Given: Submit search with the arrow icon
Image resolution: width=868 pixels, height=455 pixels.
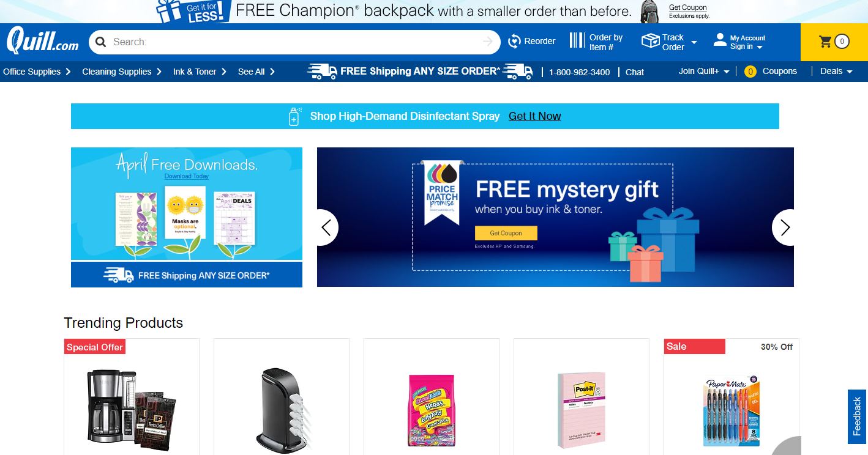Looking at the screenshot, I should [x=488, y=42].
